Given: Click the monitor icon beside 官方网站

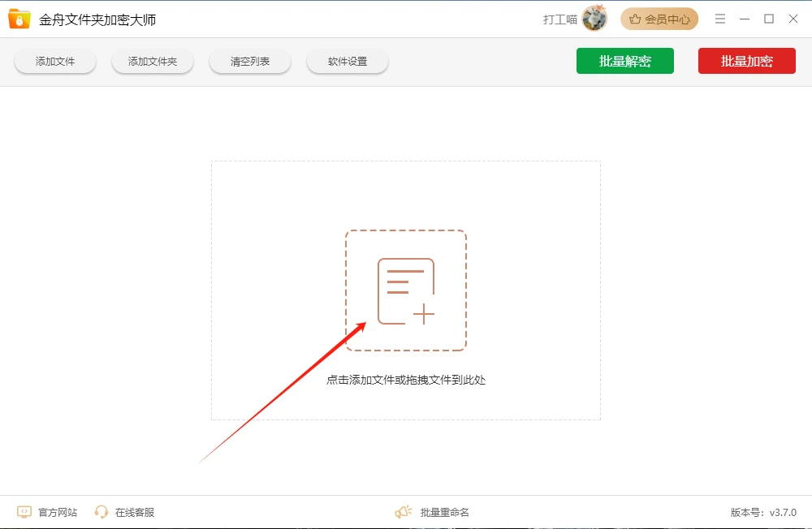Looking at the screenshot, I should pyautogui.click(x=24, y=512).
